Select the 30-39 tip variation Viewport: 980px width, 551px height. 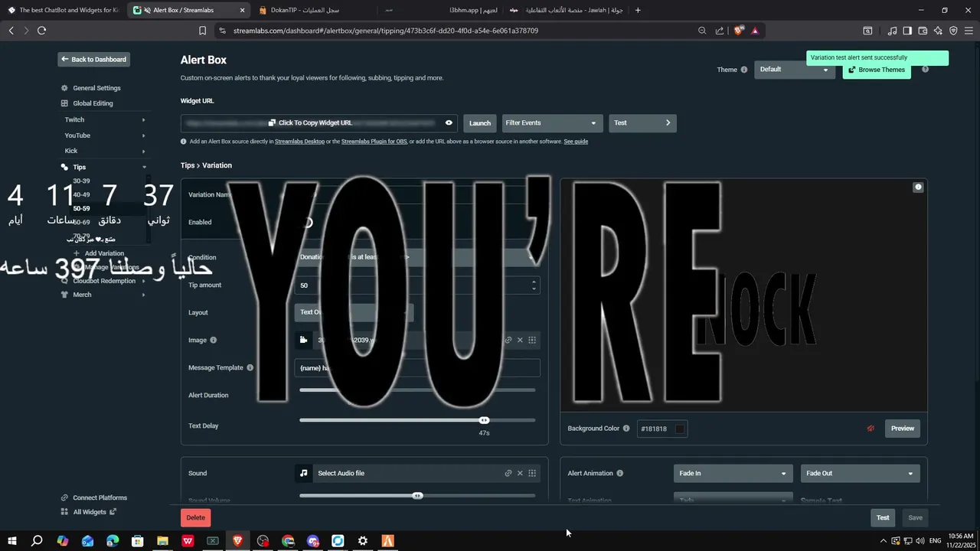tap(81, 181)
